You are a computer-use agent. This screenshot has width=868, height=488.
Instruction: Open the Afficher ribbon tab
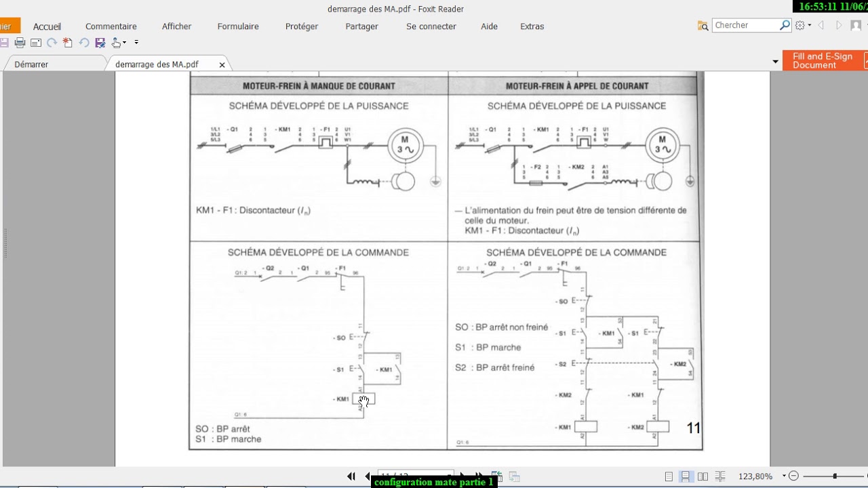coord(177,26)
